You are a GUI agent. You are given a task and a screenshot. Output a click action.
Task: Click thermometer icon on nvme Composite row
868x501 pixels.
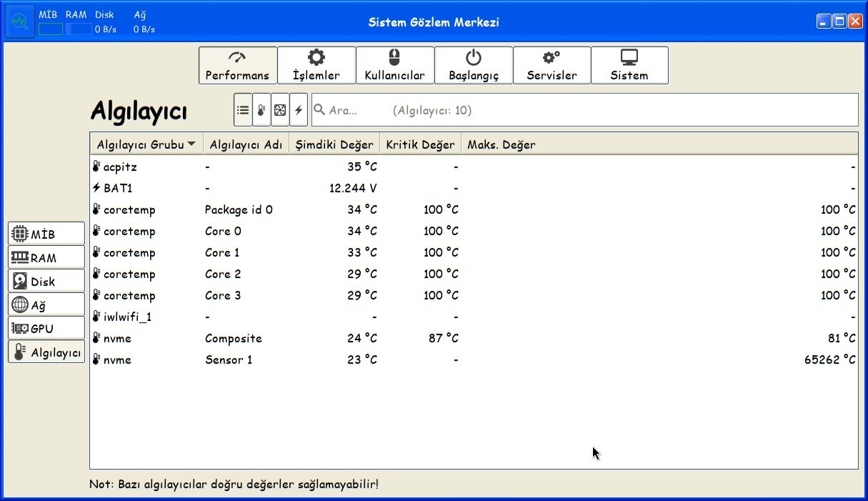point(96,338)
